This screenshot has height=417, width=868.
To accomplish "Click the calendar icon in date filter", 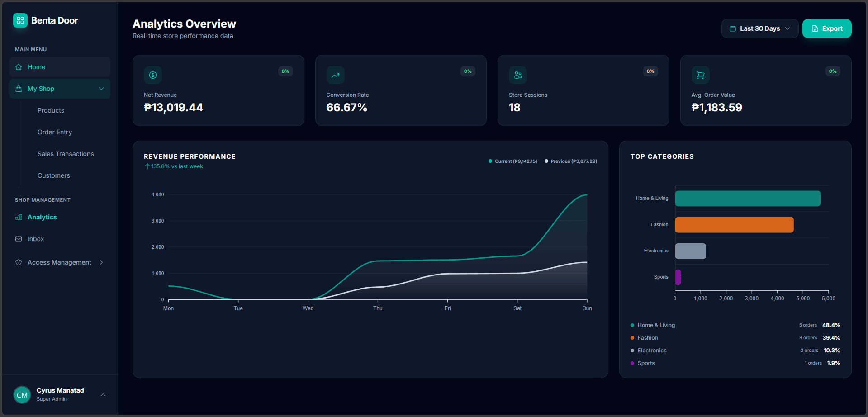I will click(x=733, y=28).
